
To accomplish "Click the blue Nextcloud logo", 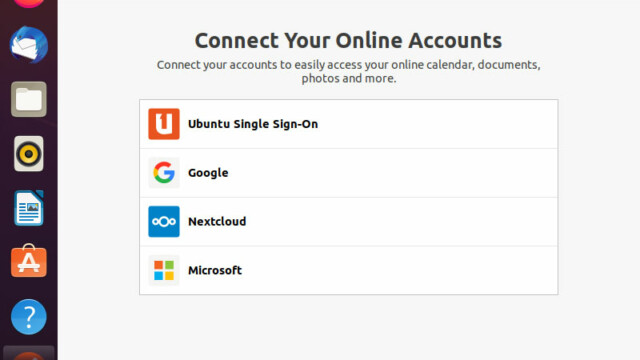I will pos(164,221).
